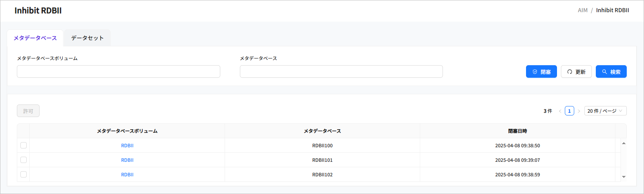Screen dimensions: 644x194
Task: Focus the メタデータベースボリューム search input field
Action: pyautogui.click(x=118, y=71)
